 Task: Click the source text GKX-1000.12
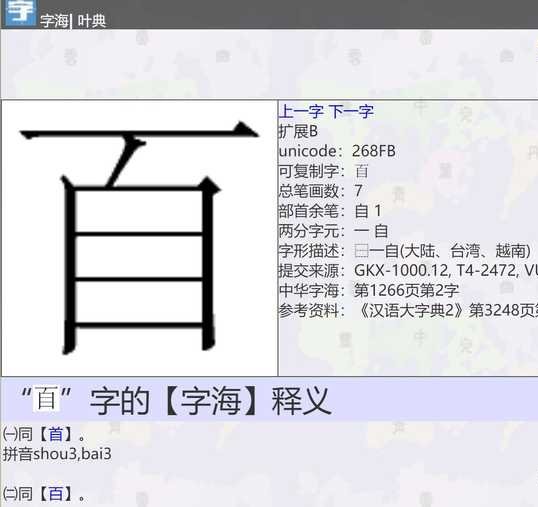401,271
